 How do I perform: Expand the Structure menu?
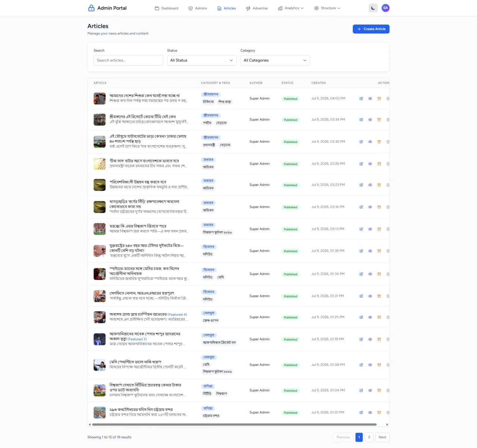click(x=327, y=8)
